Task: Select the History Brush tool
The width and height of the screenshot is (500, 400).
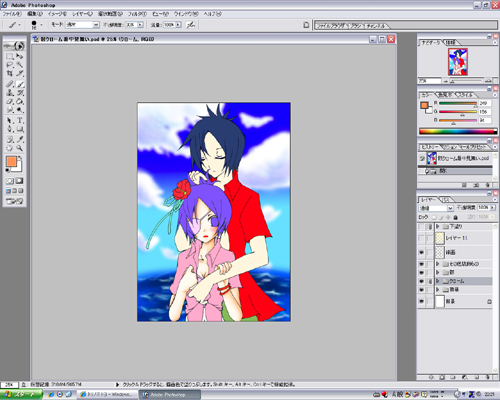Action: (20, 93)
